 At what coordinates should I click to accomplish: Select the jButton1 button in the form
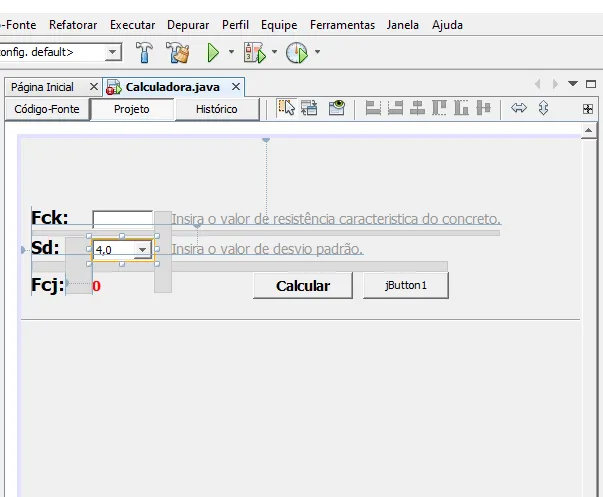click(406, 285)
